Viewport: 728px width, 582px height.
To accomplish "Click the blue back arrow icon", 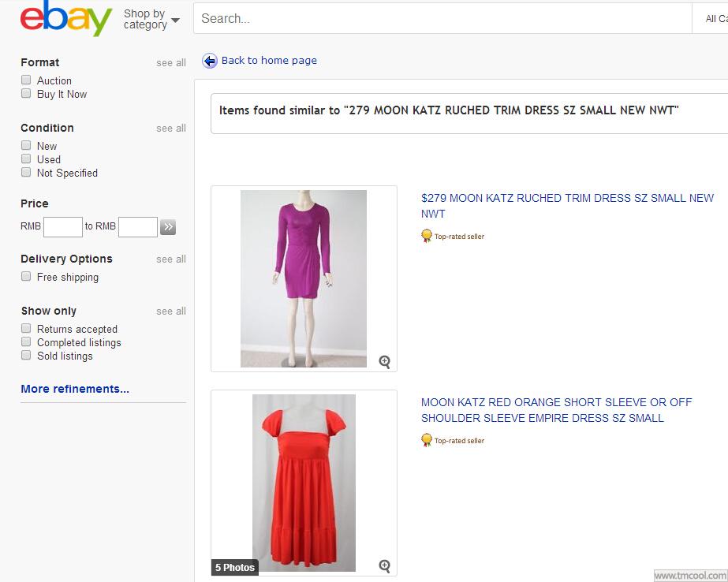I will point(209,61).
